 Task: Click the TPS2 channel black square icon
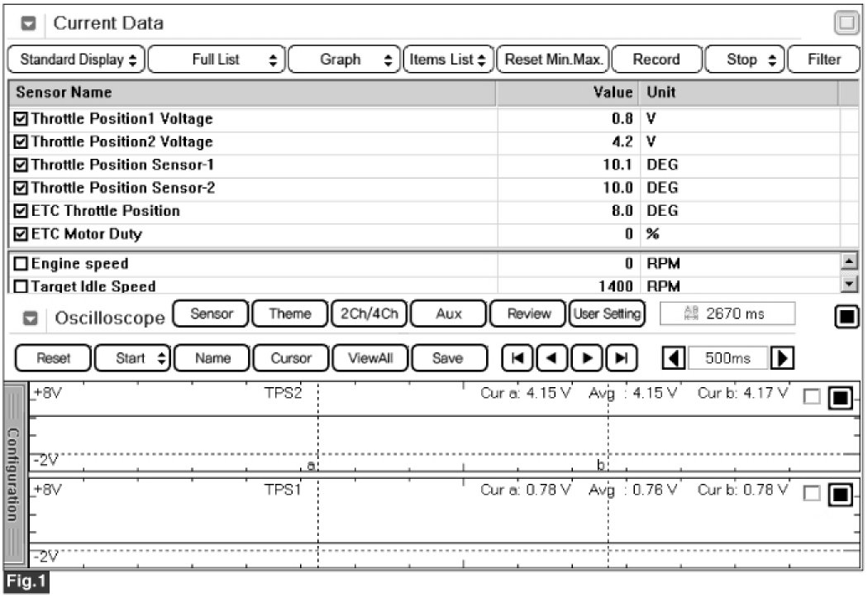click(x=840, y=399)
